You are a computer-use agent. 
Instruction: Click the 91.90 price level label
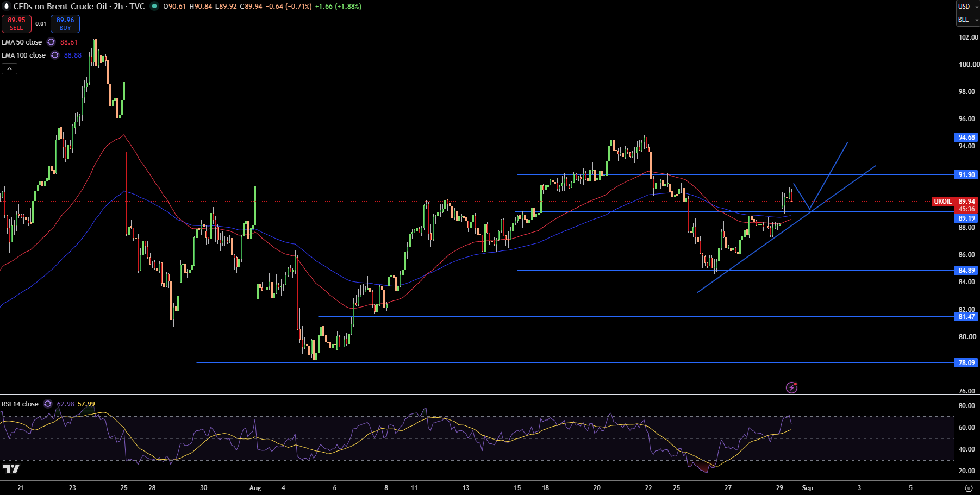click(966, 175)
